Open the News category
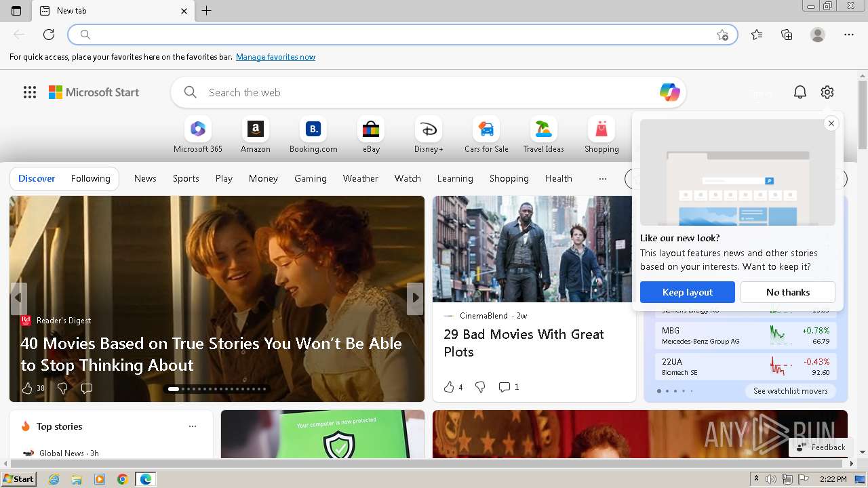868x488 pixels. coord(145,178)
